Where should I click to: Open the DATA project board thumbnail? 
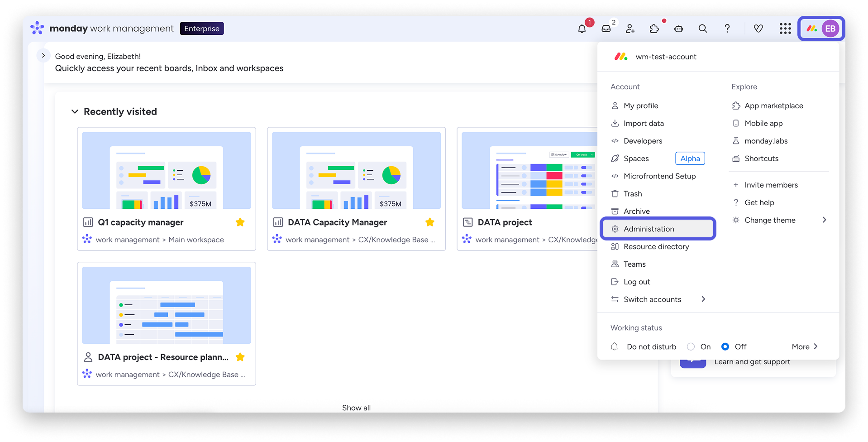[x=529, y=170]
